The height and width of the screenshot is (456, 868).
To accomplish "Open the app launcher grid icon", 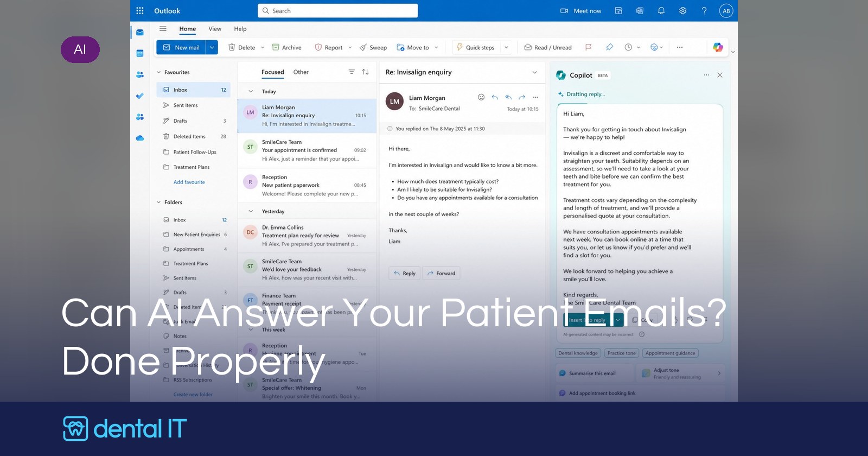I will 140,11.
